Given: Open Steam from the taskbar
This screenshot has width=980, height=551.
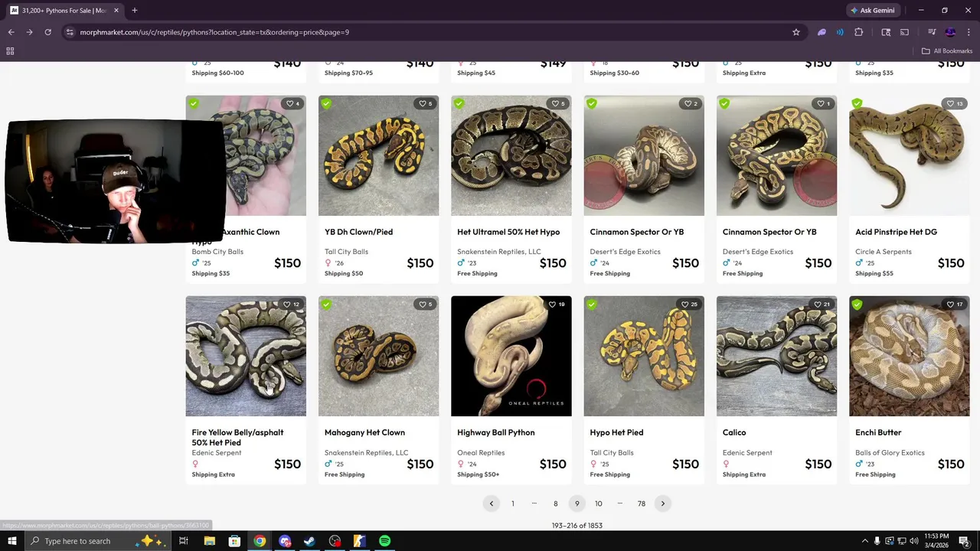Looking at the screenshot, I should pos(309,541).
